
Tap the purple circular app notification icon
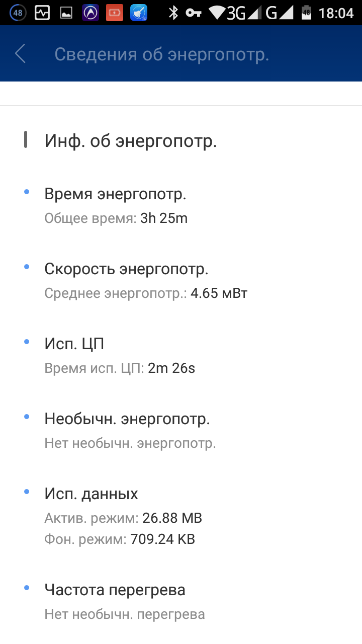(x=90, y=13)
